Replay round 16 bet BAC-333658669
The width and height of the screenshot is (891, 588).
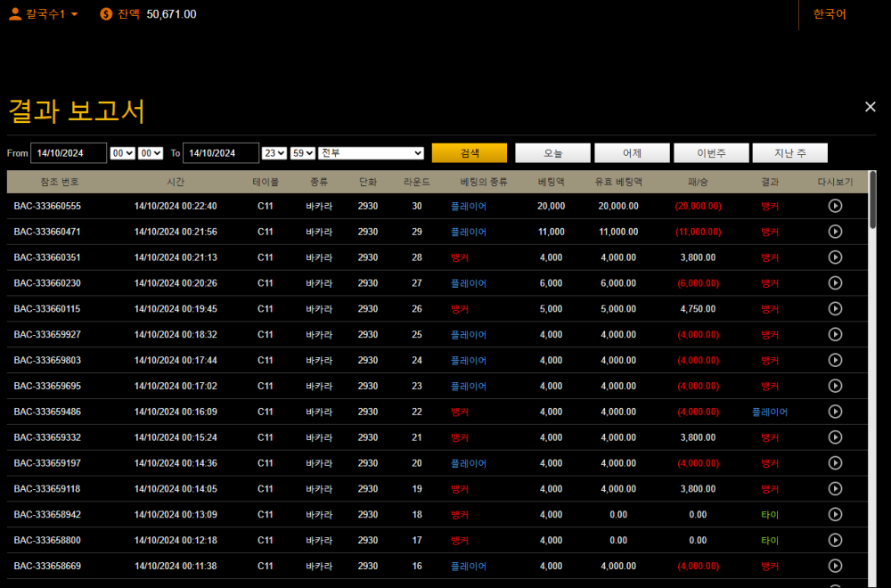click(x=835, y=566)
